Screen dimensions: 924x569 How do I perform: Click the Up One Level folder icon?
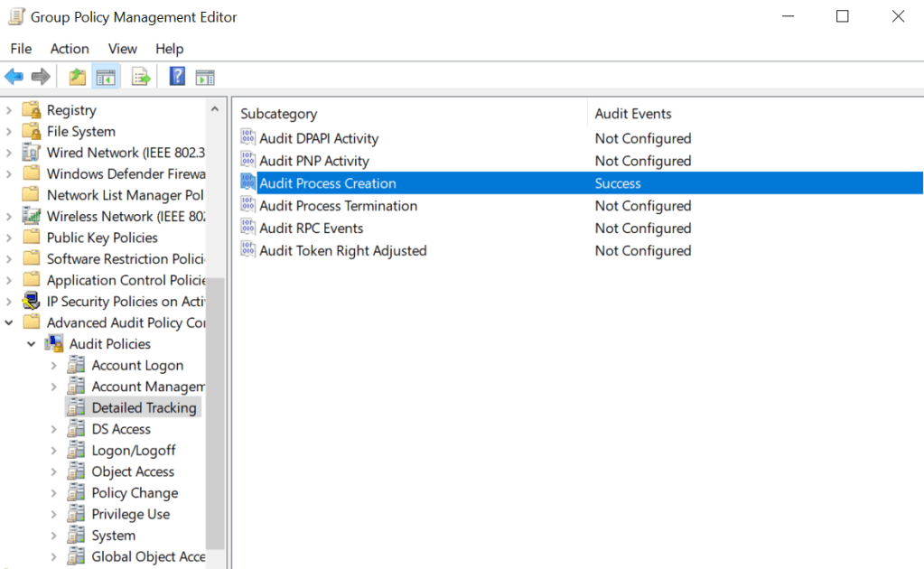78,77
